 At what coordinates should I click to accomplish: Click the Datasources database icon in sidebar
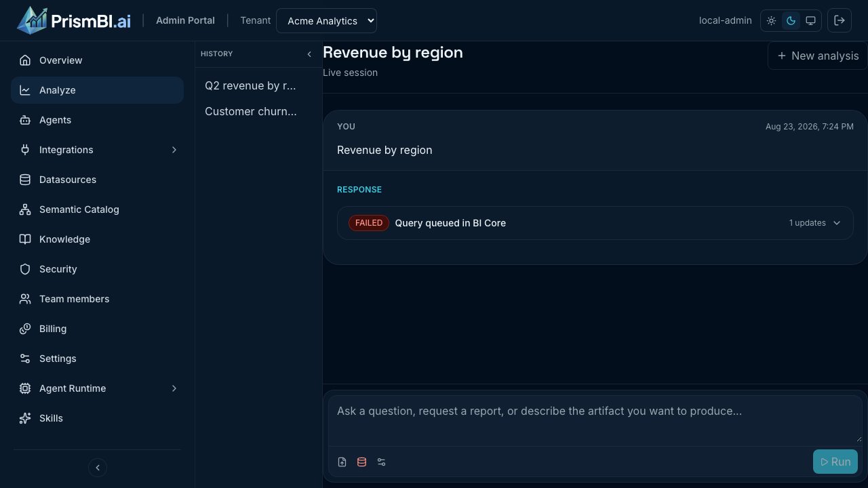click(25, 180)
